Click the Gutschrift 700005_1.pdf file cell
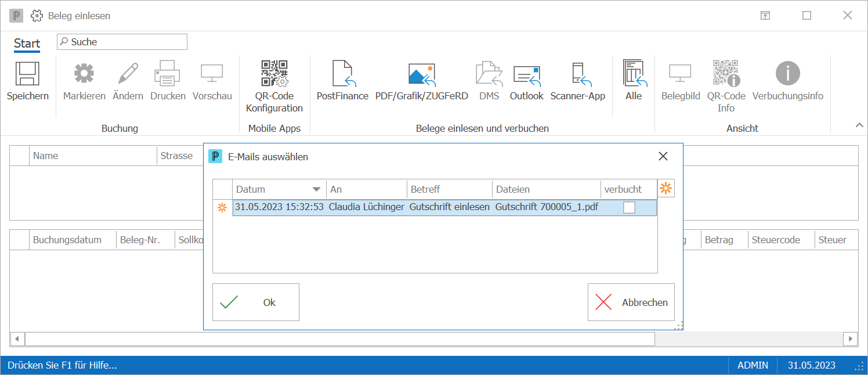Screen dimensions: 868x375 546,207
